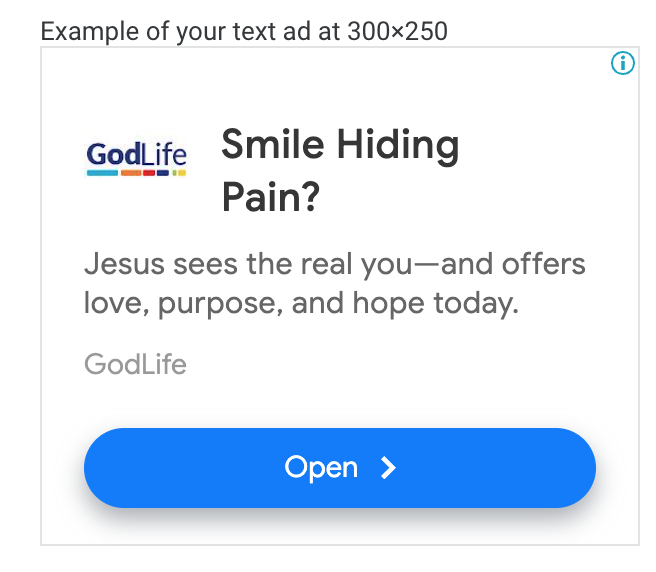This screenshot has width=656, height=572.
Task: Click the red segment beneath the GodLife logo
Action: pyautogui.click(x=149, y=173)
